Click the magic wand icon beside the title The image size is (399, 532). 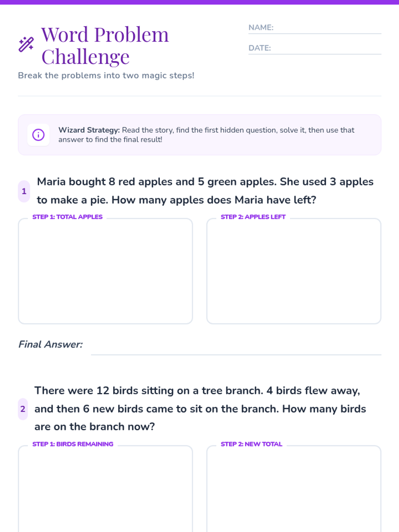26,45
